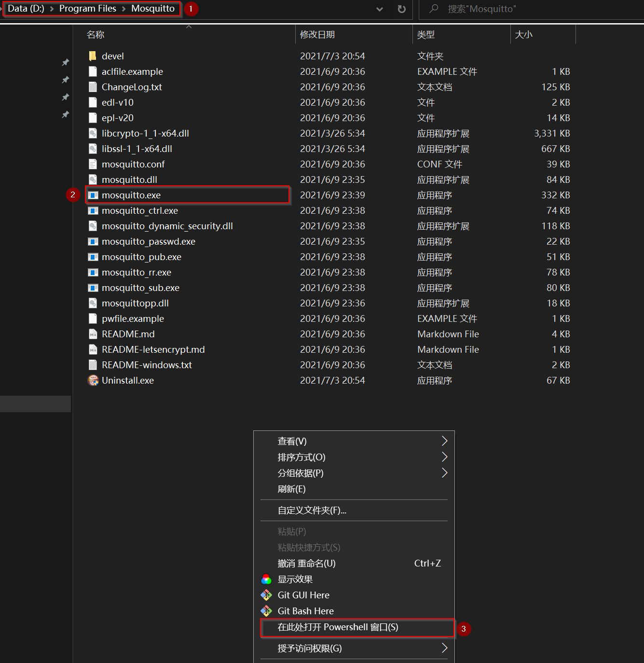Click the Uninstall.exe installer icon

pyautogui.click(x=93, y=380)
